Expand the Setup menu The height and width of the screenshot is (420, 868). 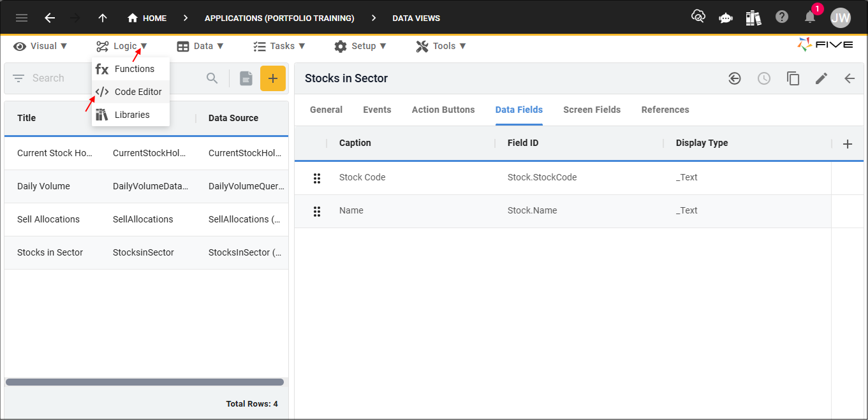pyautogui.click(x=360, y=46)
